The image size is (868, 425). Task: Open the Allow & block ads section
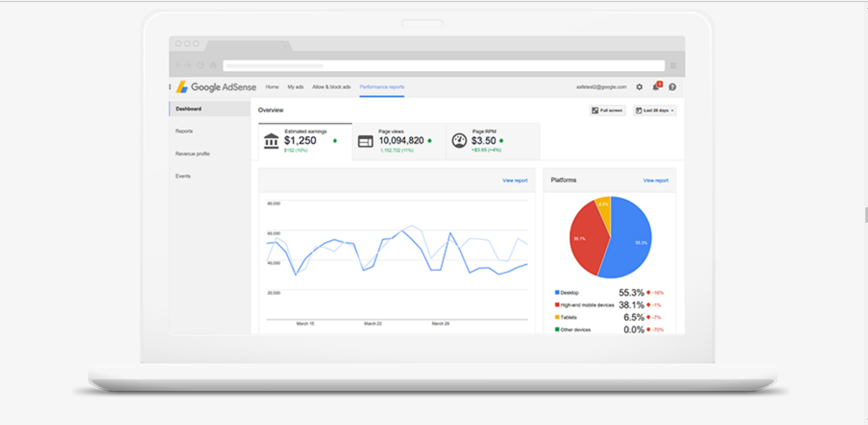331,86
